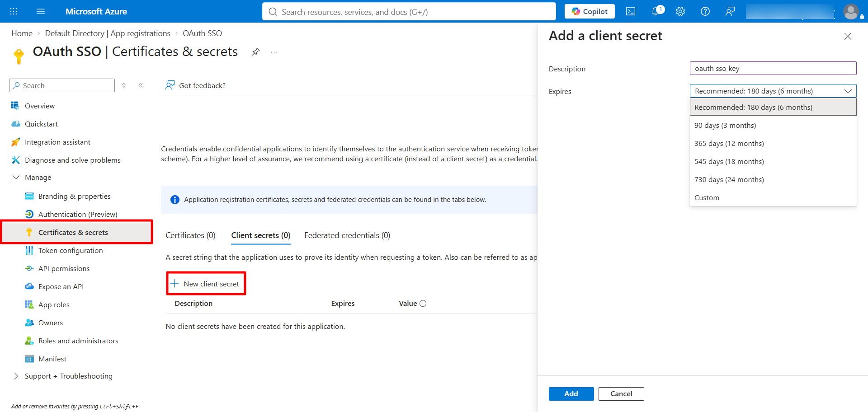Choose 90 days (3 months) expiry
The image size is (868, 412).
(x=773, y=125)
